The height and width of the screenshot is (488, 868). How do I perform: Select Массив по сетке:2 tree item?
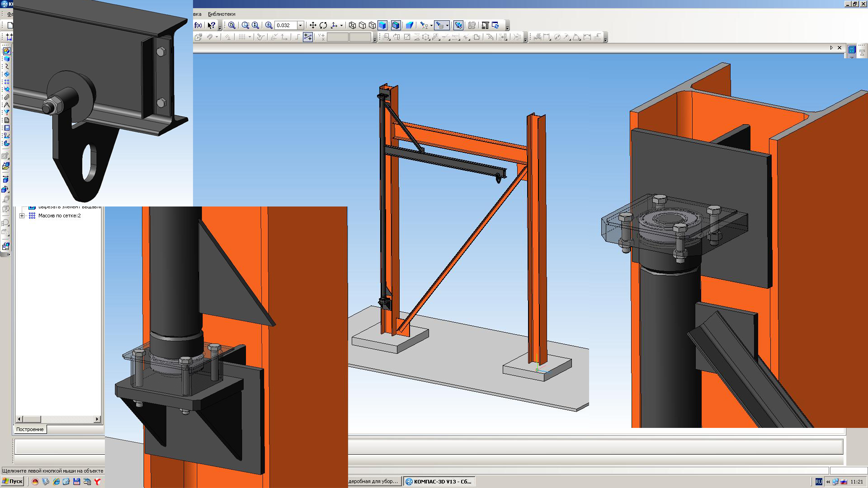tap(59, 216)
